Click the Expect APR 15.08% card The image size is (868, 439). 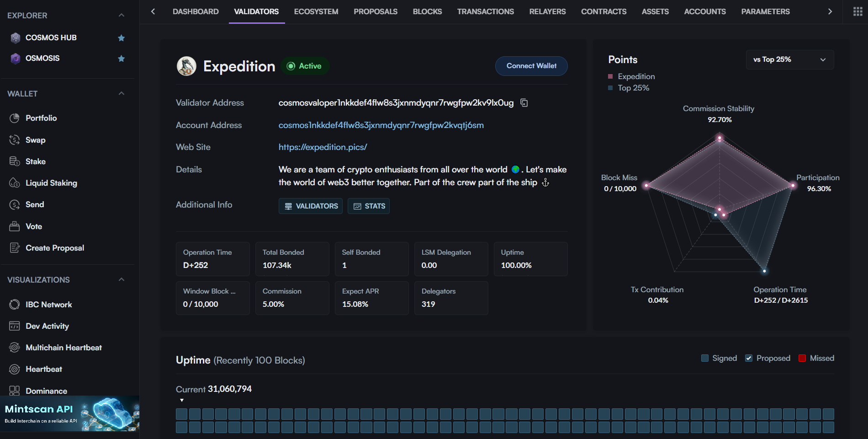click(372, 298)
